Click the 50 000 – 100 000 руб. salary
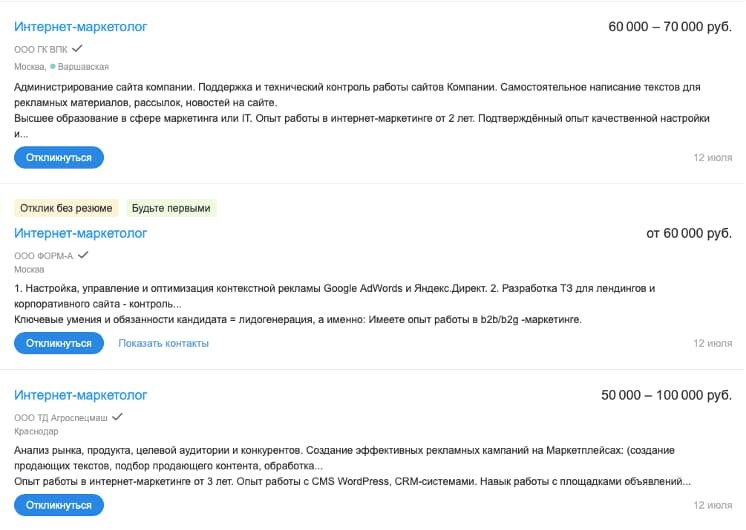 (x=666, y=396)
